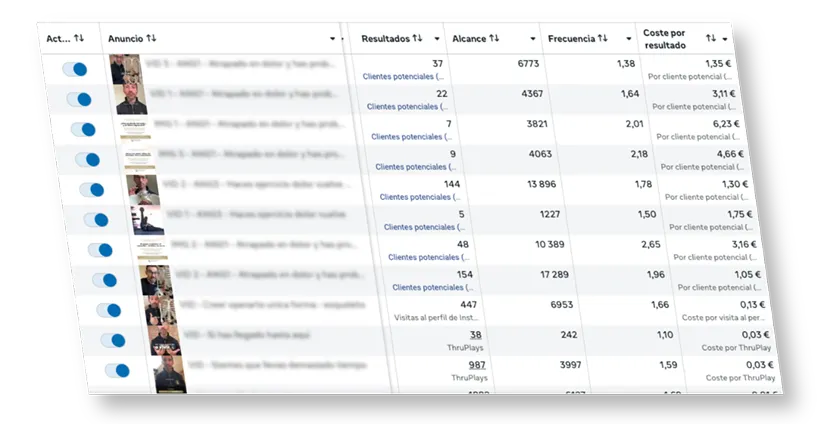Select cost value 6,23 €

pos(726,124)
